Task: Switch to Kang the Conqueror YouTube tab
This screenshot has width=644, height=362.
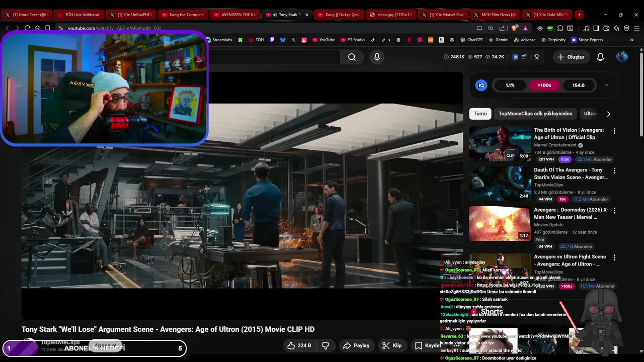Action: tap(182, 15)
